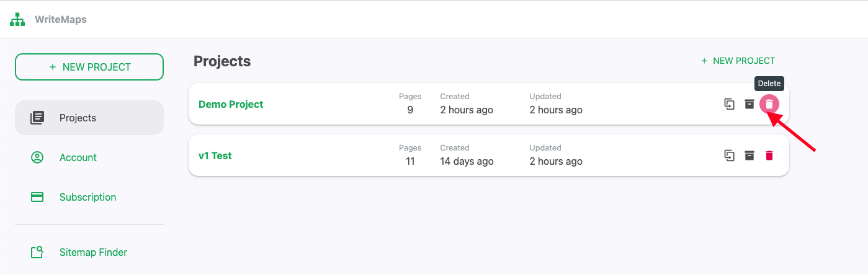Click the Projects page heading

click(222, 61)
